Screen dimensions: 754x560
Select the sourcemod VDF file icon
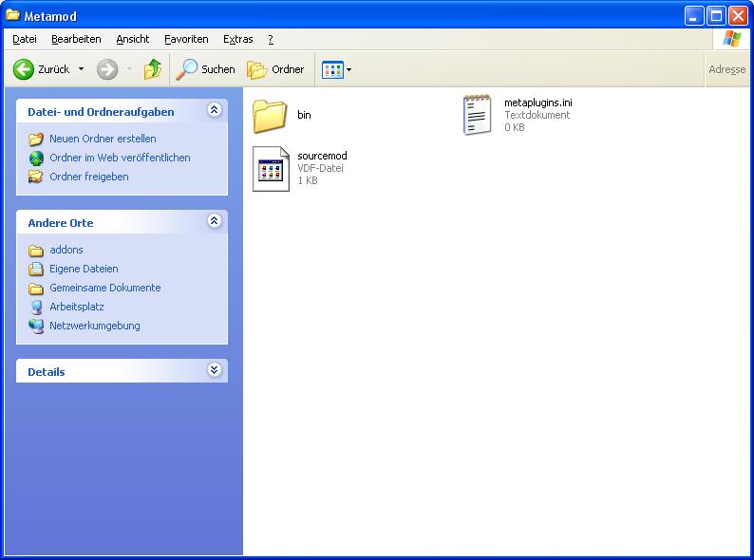(x=272, y=169)
